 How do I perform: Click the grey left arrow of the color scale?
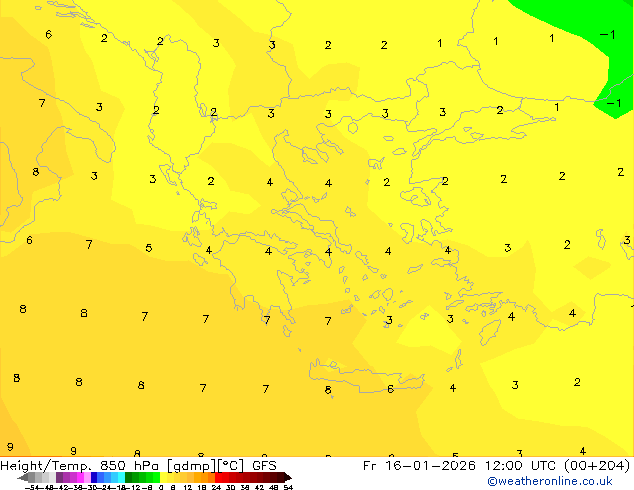click(23, 477)
